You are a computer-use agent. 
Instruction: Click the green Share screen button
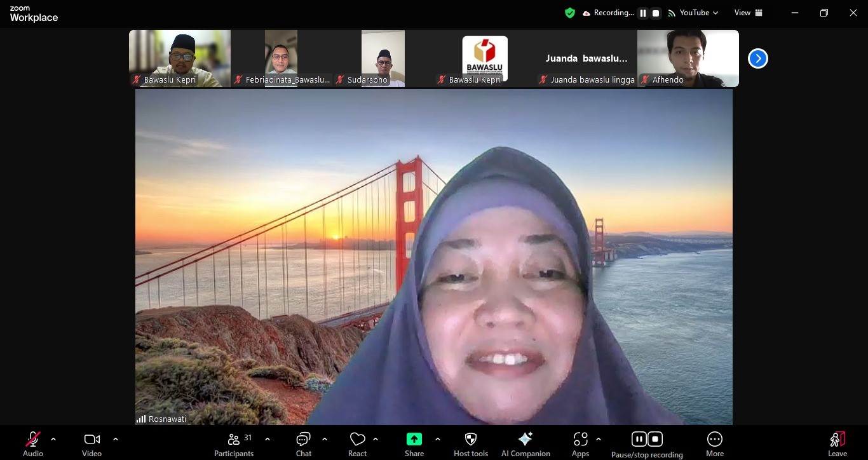(414, 443)
